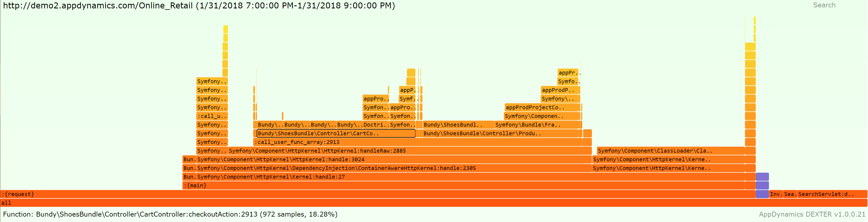Click the Search link in top corner
This screenshot has height=222, width=868.
tap(824, 5)
